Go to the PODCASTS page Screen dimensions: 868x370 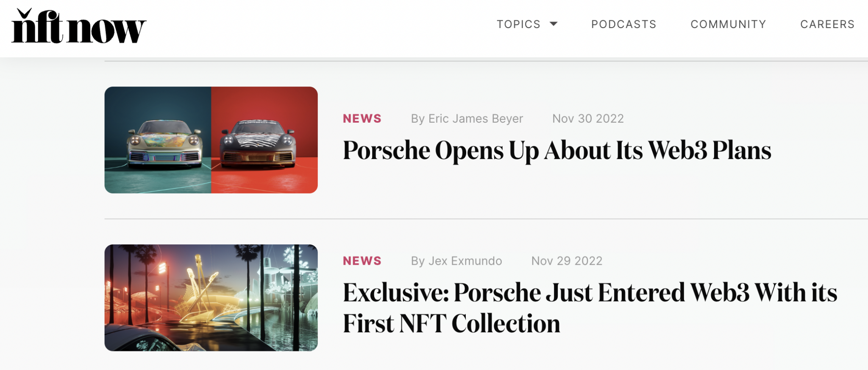[623, 24]
